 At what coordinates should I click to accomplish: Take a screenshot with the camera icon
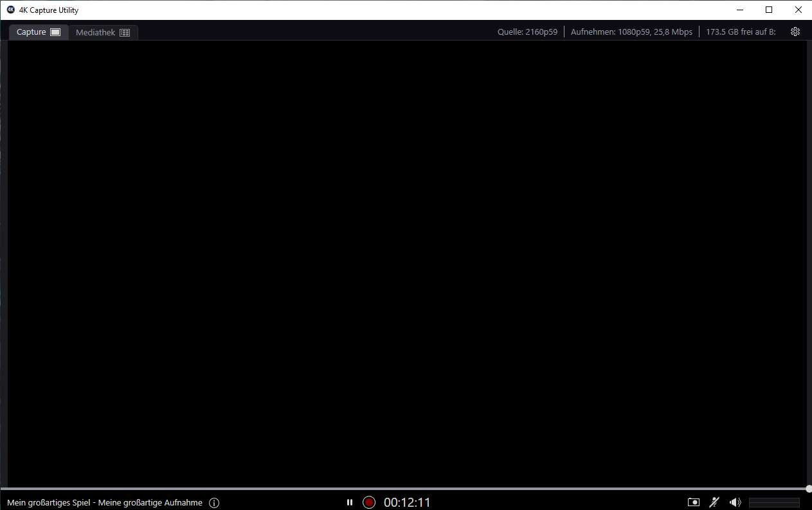[693, 502]
